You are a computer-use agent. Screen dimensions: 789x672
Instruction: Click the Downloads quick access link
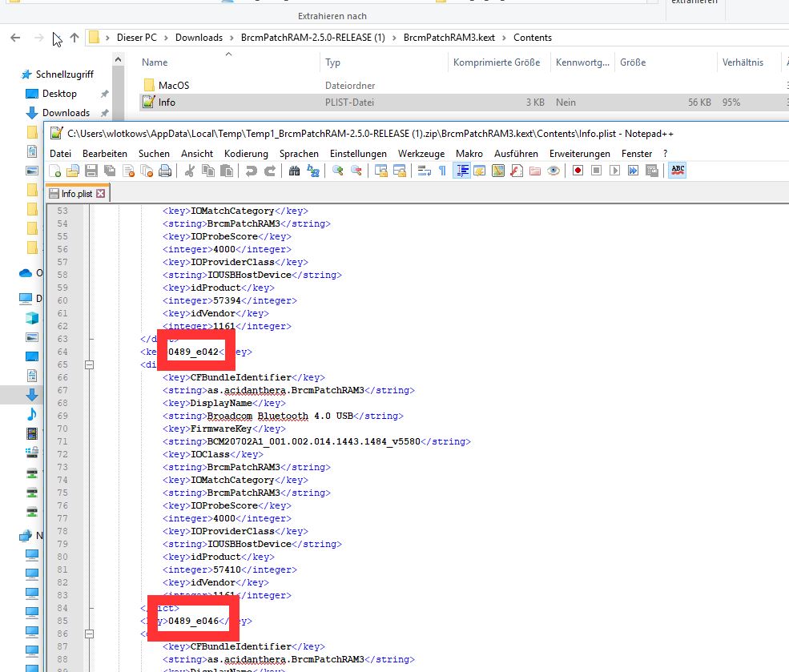66,113
